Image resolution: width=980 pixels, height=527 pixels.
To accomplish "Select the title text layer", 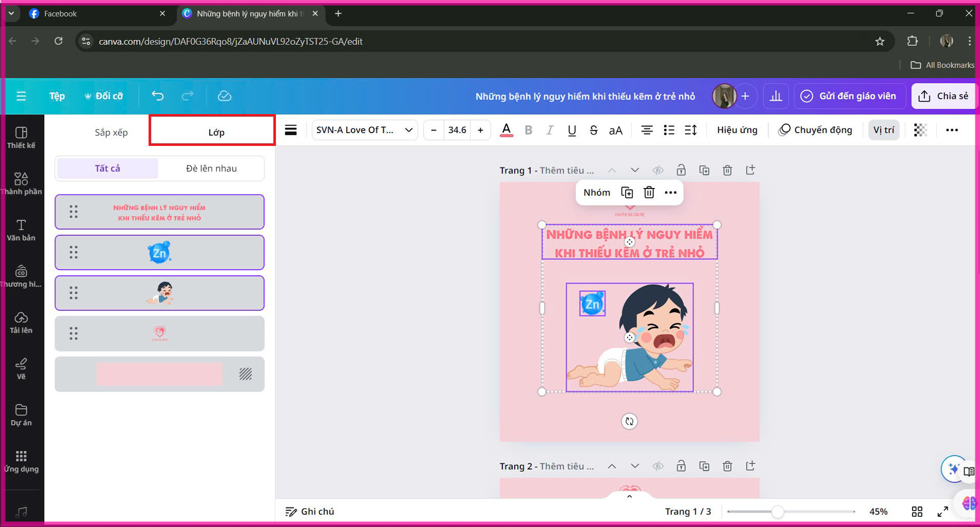I will tap(160, 212).
